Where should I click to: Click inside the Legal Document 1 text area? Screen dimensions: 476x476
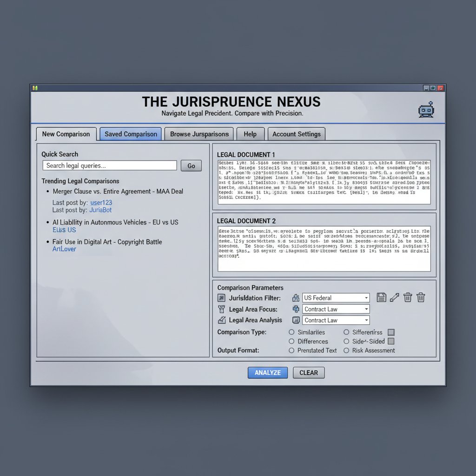(324, 182)
